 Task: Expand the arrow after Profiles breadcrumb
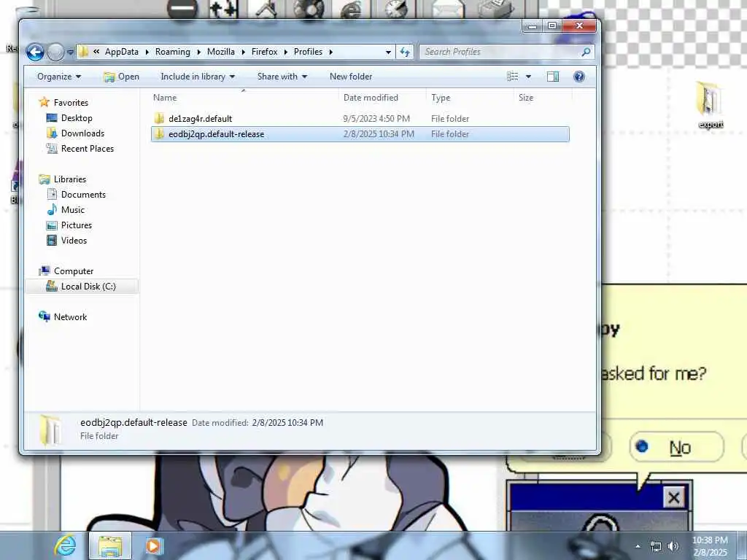point(330,52)
